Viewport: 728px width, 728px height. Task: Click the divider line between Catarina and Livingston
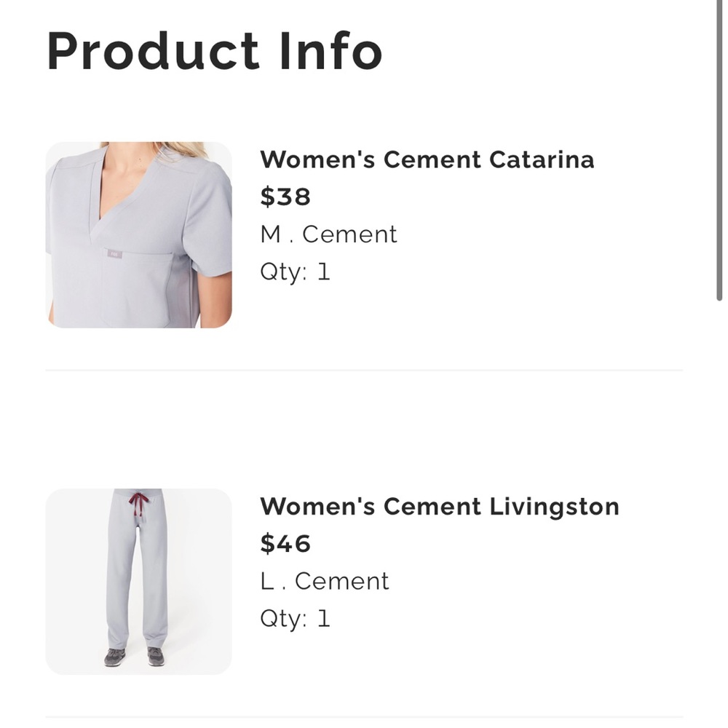click(x=364, y=371)
